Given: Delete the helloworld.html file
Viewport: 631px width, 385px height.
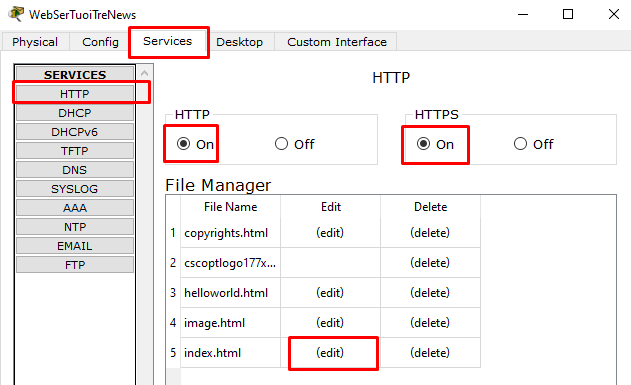Looking at the screenshot, I should (x=430, y=293).
